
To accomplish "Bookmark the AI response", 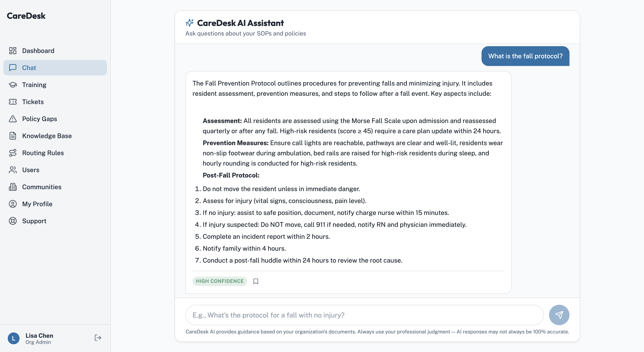I will point(256,281).
